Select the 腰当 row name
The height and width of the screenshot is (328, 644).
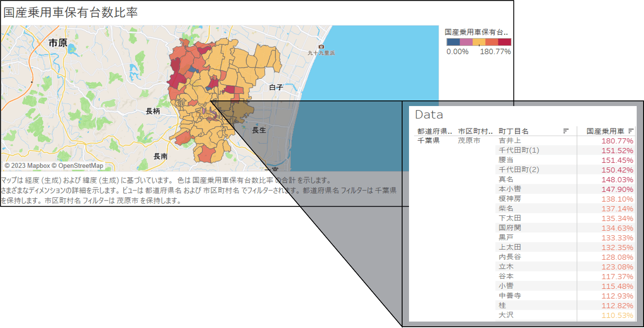click(506, 160)
